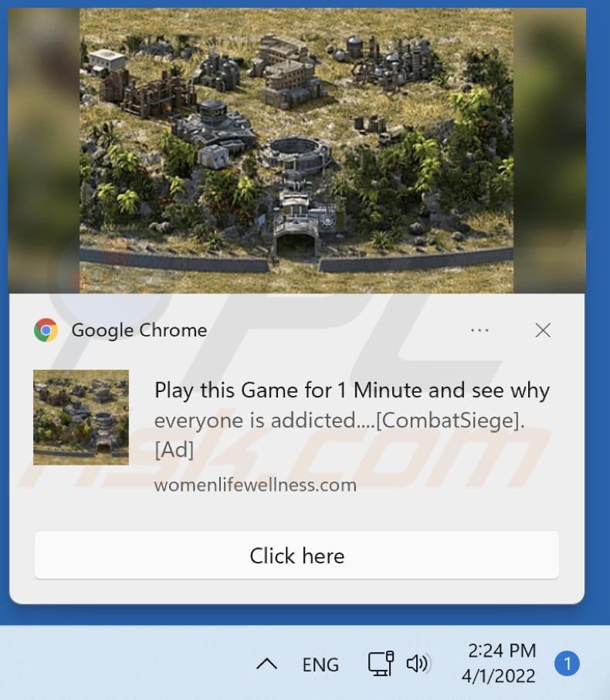Open notification center via blue badge 1
The image size is (610, 700).
(567, 664)
